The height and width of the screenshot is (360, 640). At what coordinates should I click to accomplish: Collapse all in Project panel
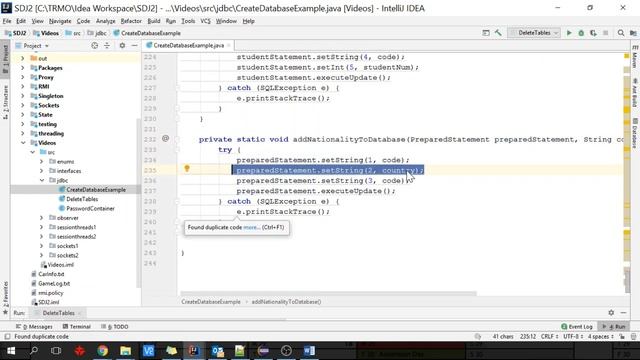pos(107,46)
